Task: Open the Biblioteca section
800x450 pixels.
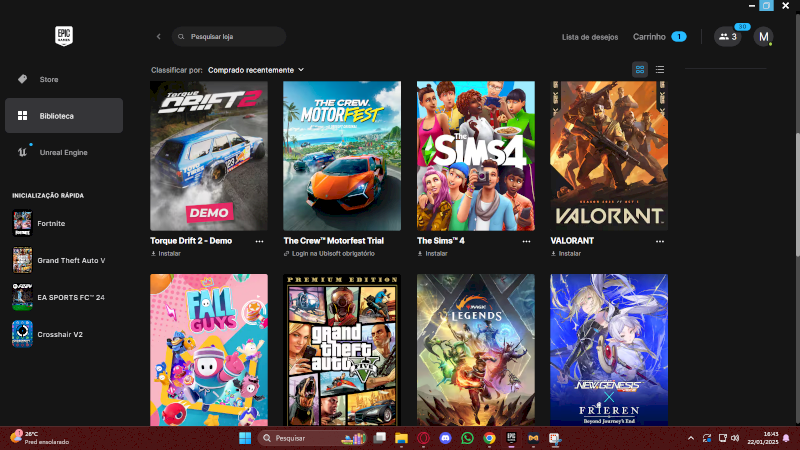Action: tap(64, 116)
